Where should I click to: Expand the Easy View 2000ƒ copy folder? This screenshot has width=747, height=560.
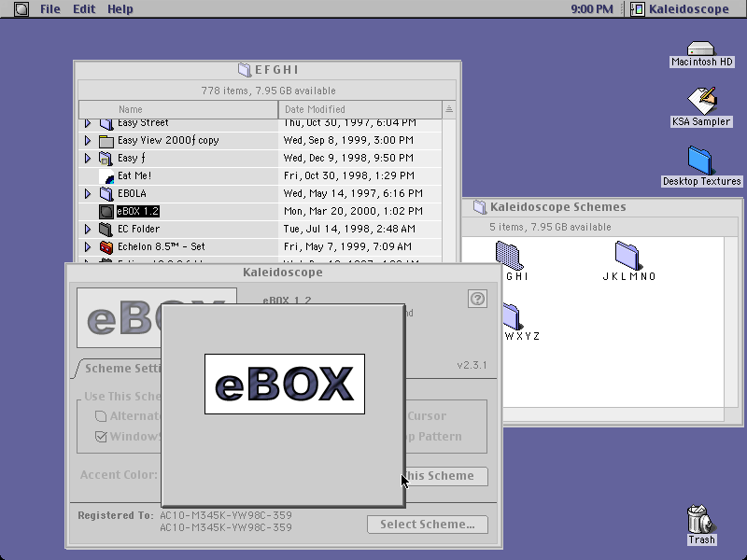(x=88, y=141)
